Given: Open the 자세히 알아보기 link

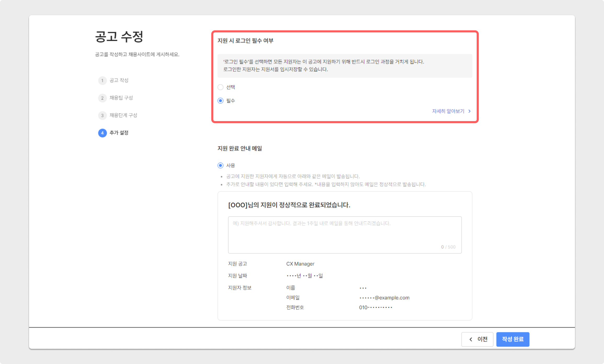Looking at the screenshot, I should [448, 111].
